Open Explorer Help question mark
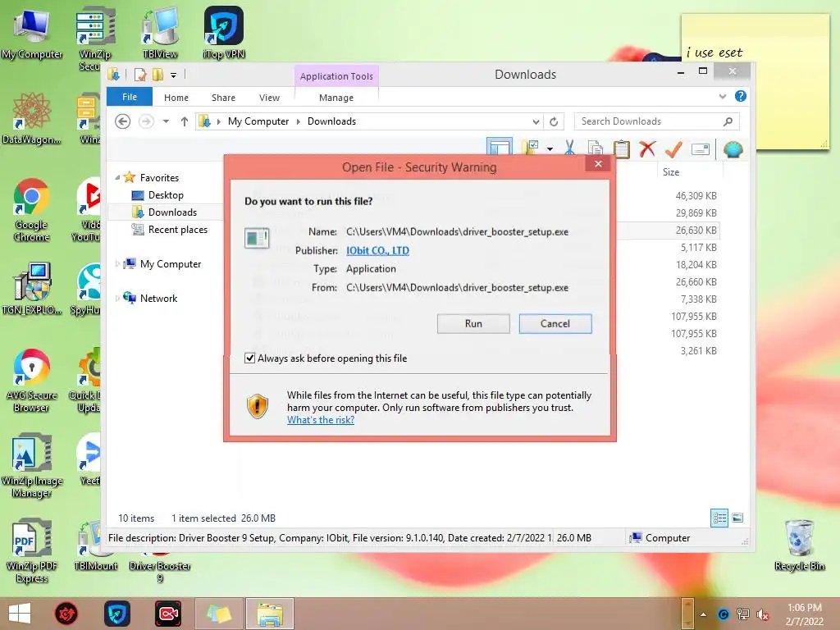This screenshot has height=630, width=840. coord(741,96)
